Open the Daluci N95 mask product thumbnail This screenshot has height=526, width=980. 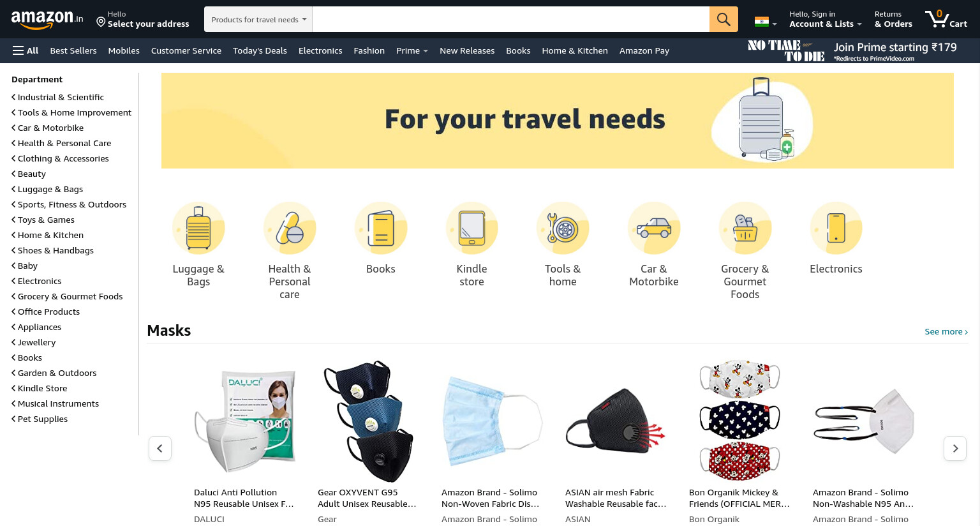246,420
